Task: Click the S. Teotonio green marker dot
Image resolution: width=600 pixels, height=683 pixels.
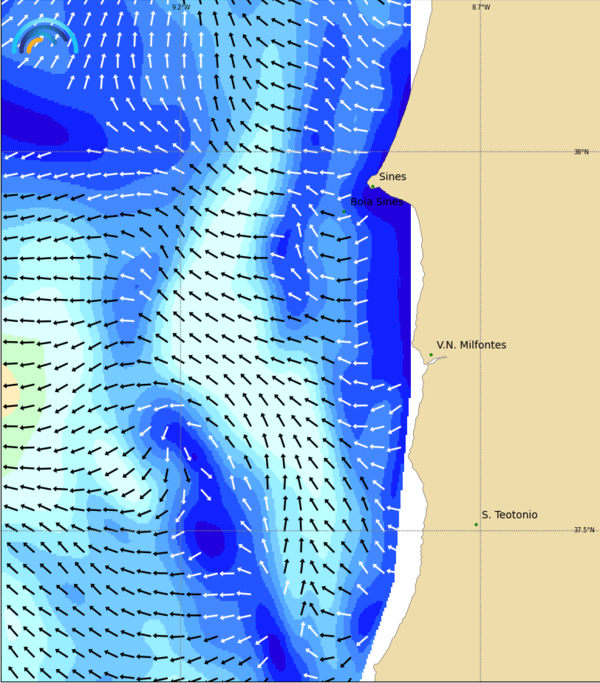Action: (x=476, y=524)
